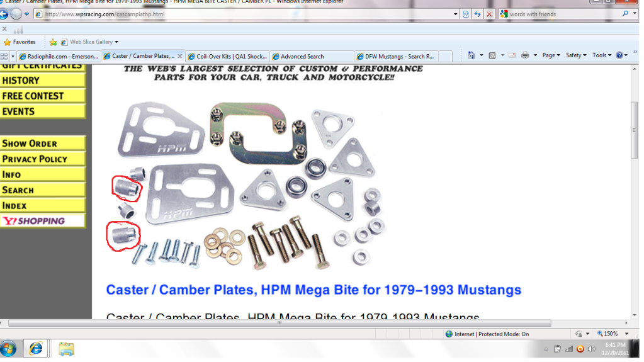Run the search with the magnifier icon
This screenshot has width=644, height=362.
625,14
